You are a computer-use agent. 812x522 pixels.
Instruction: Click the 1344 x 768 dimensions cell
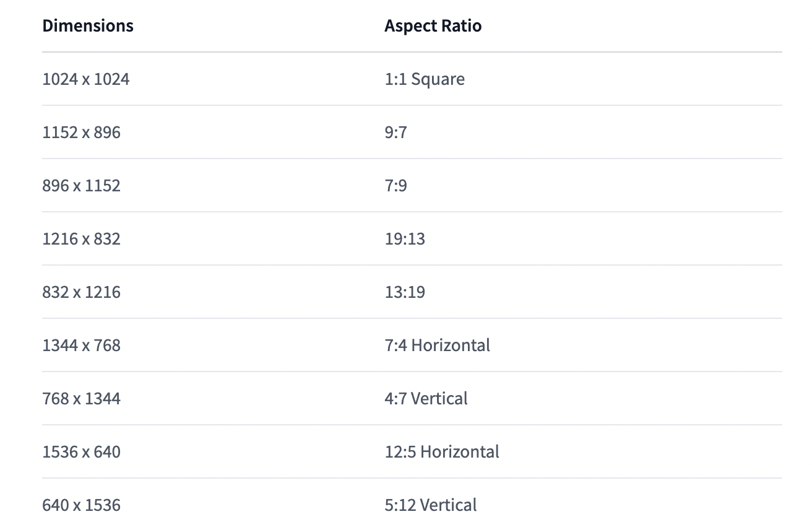(82, 346)
